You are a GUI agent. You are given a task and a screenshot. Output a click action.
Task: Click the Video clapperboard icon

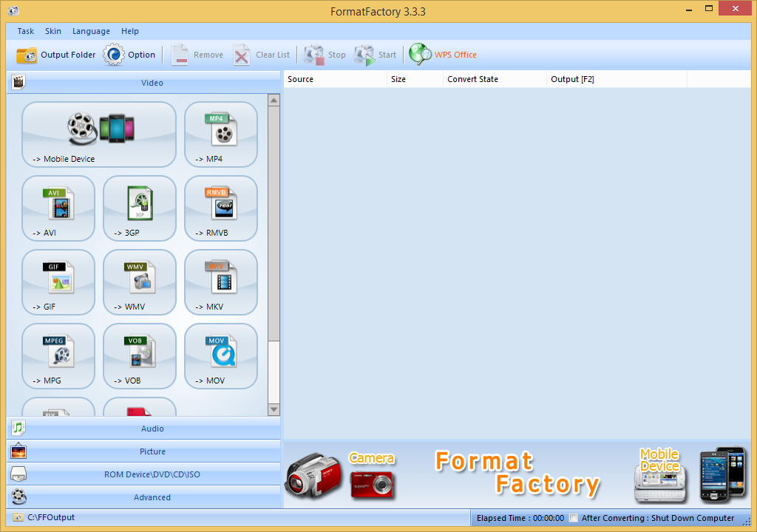click(x=18, y=82)
